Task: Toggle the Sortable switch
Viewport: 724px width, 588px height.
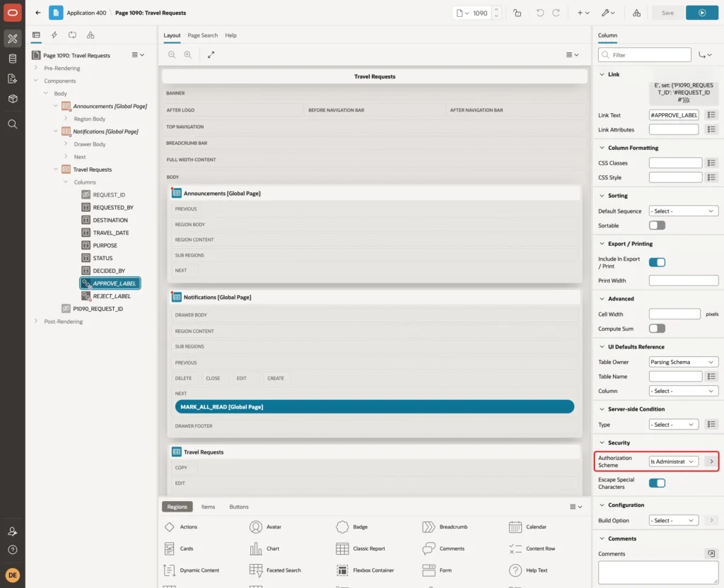Action: (657, 225)
